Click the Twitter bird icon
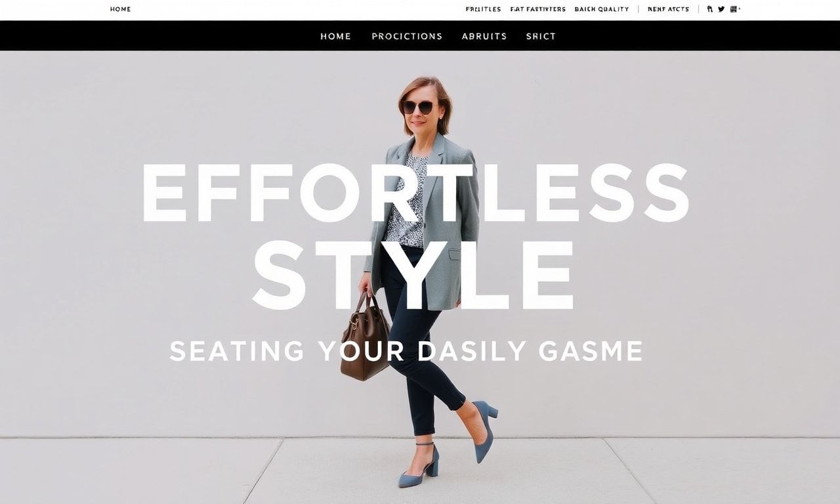The image size is (840, 504). point(721,9)
